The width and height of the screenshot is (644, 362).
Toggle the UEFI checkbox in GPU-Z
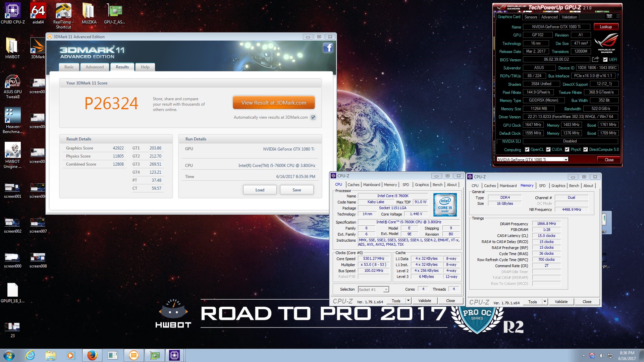click(605, 60)
